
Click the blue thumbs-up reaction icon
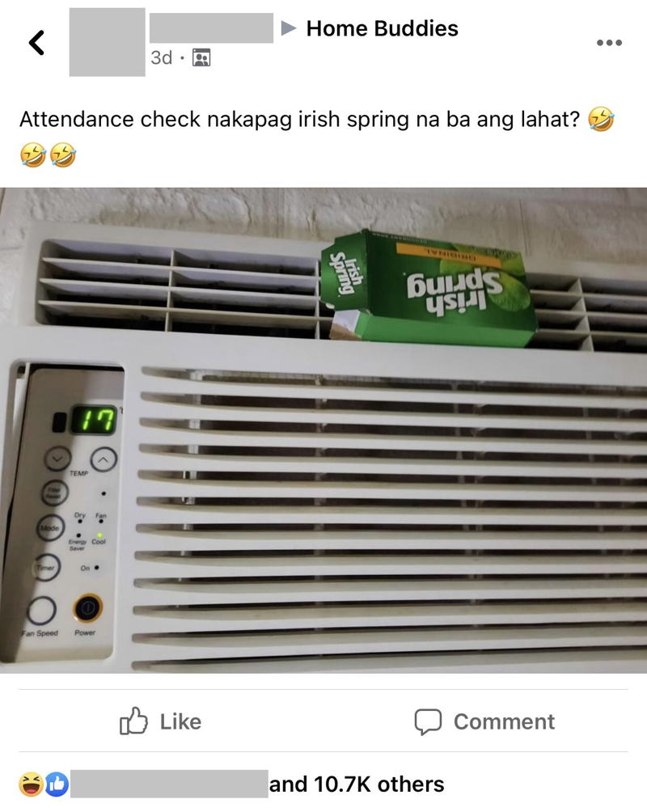57,784
